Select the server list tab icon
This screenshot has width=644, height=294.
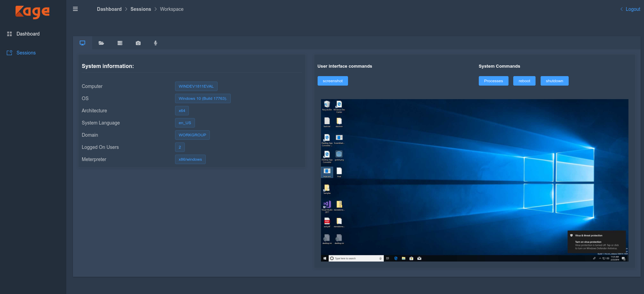(120, 43)
